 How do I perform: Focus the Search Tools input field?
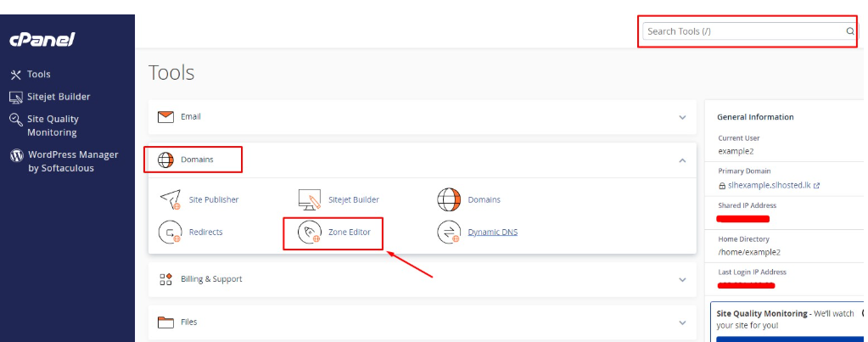(742, 31)
